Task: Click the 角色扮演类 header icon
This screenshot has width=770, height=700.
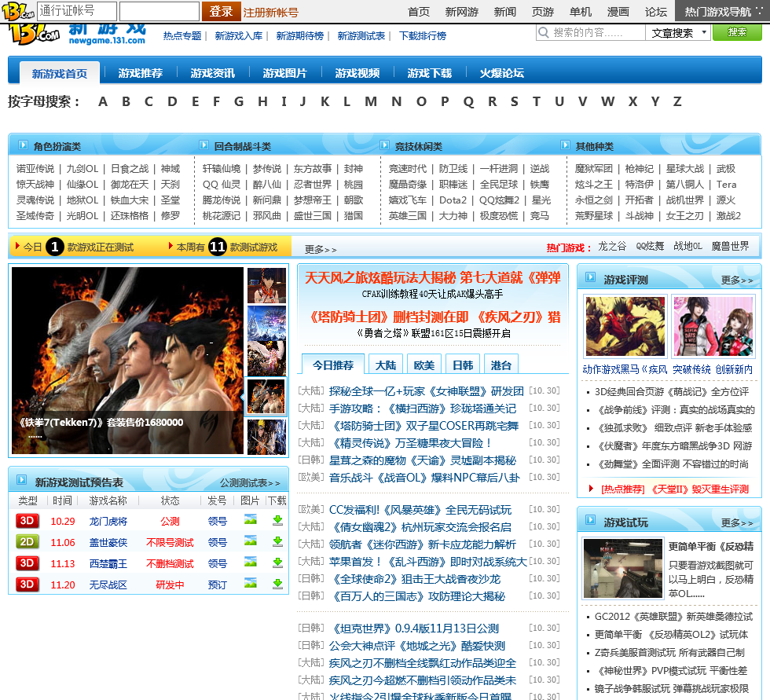Action: pos(23,145)
